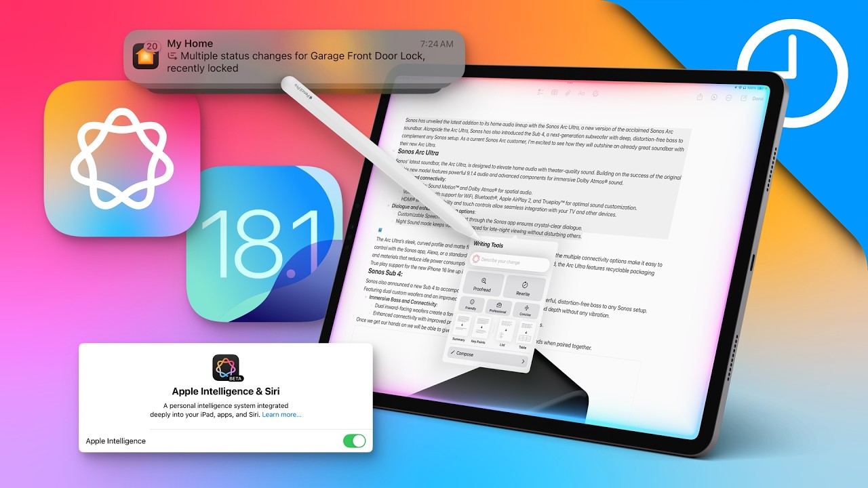Tap Done in the Notes toolbar
868x488 pixels.
coord(757,99)
